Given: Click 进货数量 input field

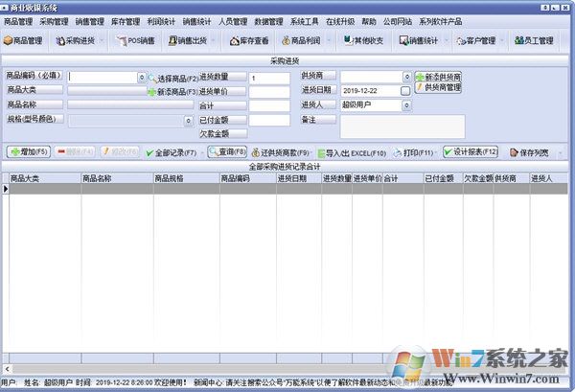Looking at the screenshot, I should [269, 78].
